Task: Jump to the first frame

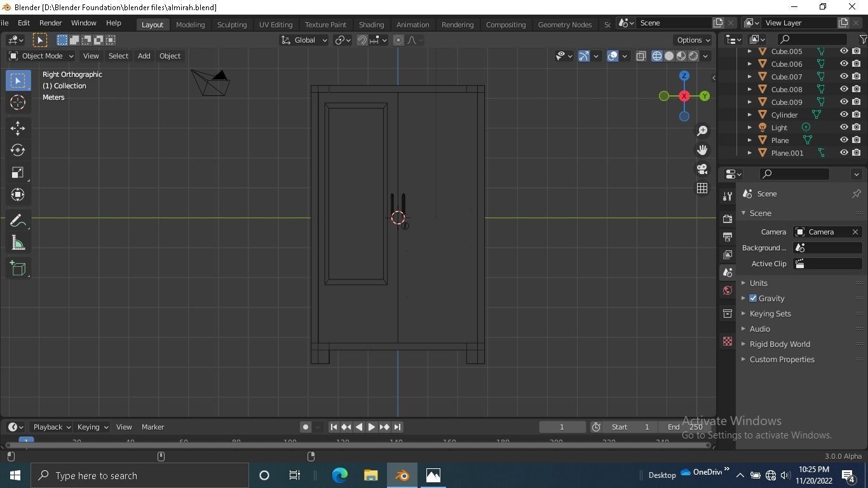Action: 334,427
